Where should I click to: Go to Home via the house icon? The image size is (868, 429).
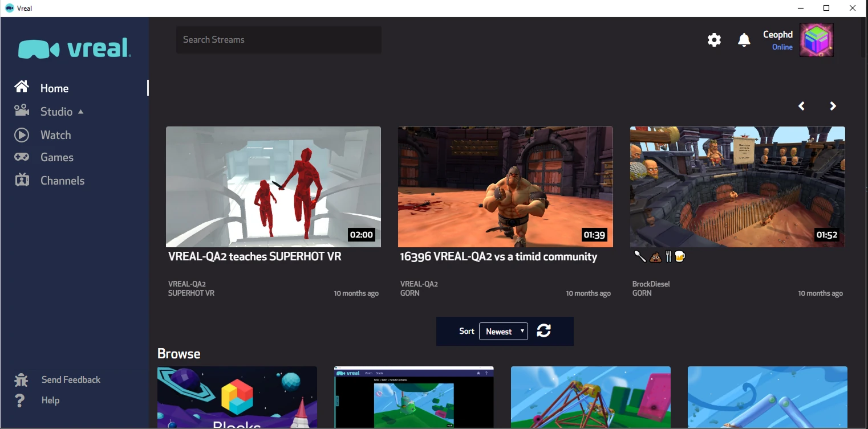[22, 87]
